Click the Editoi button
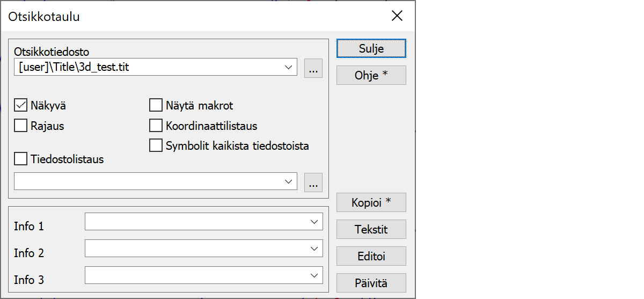The height and width of the screenshot is (299, 644). click(x=371, y=256)
